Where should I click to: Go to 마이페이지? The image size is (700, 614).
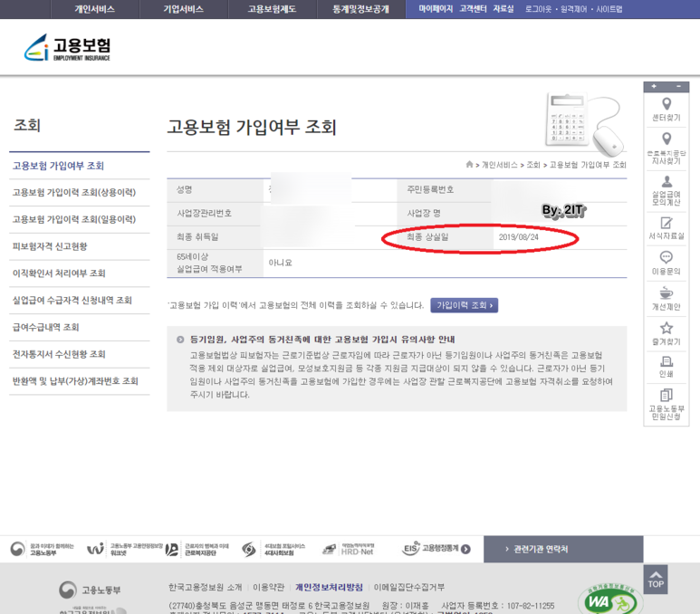[436, 9]
